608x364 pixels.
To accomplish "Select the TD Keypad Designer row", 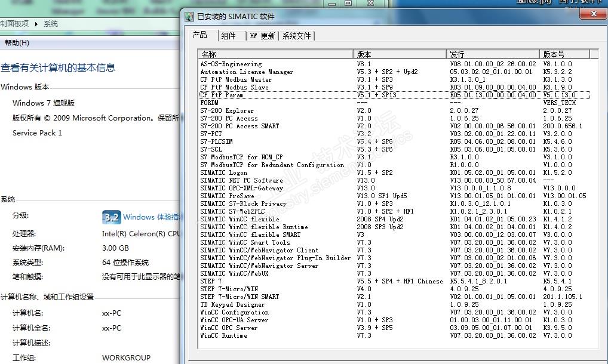I will 394,304.
